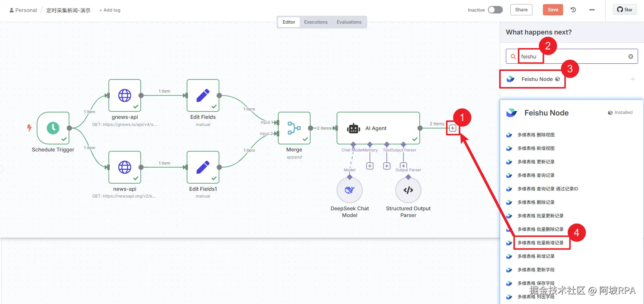
Task: Open the Structured Output Parser node
Action: tap(408, 190)
